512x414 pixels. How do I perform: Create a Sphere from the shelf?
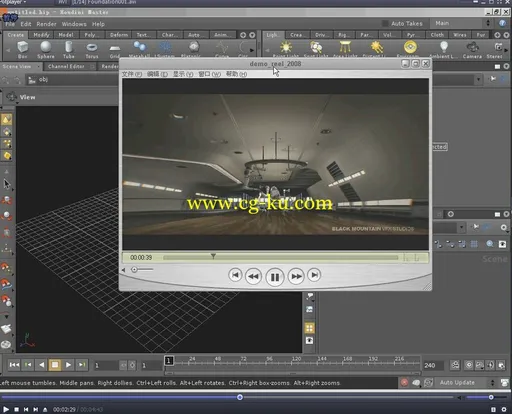tap(46, 49)
